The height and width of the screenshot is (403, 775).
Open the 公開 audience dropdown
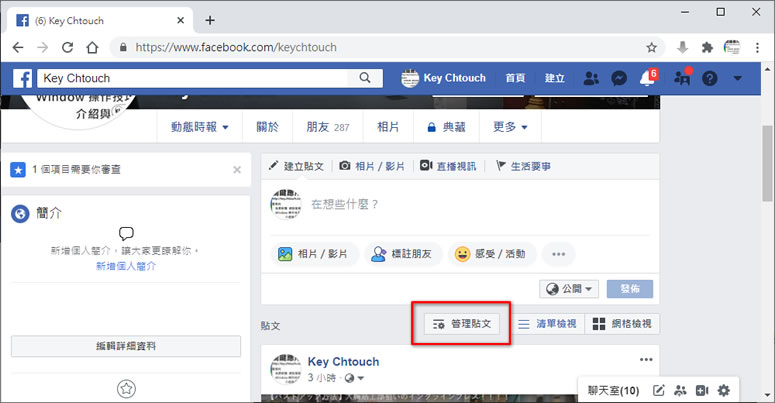(x=569, y=289)
